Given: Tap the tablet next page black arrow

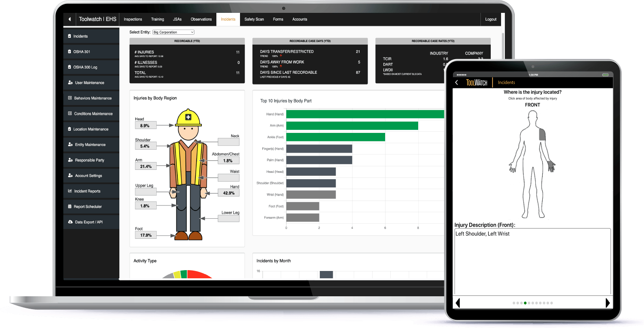Looking at the screenshot, I should click(608, 303).
